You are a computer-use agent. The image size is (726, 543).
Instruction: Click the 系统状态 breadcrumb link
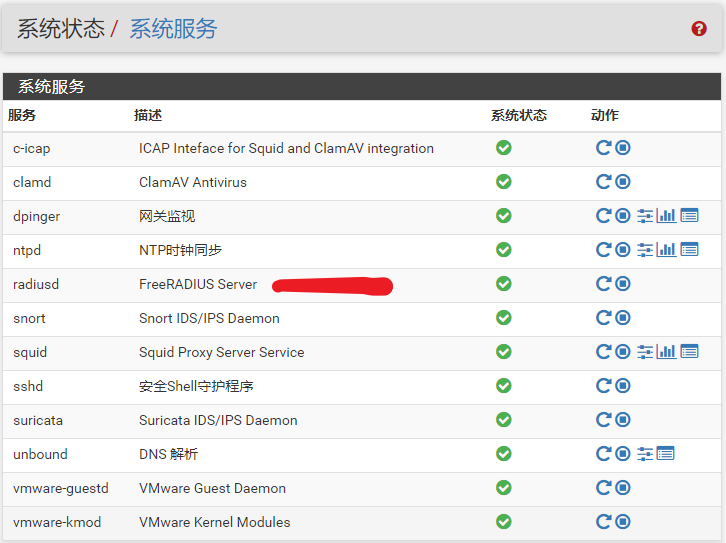(61, 29)
